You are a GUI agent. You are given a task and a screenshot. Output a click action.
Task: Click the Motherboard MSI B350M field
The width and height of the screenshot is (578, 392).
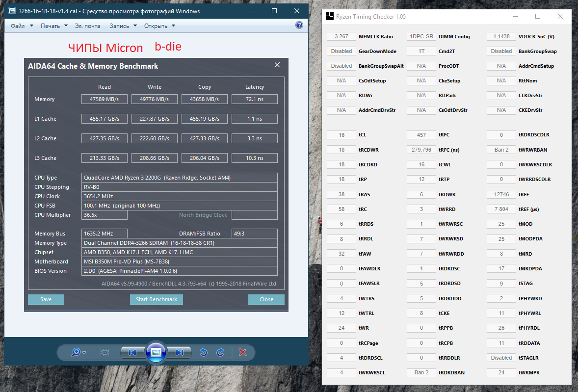point(179,261)
